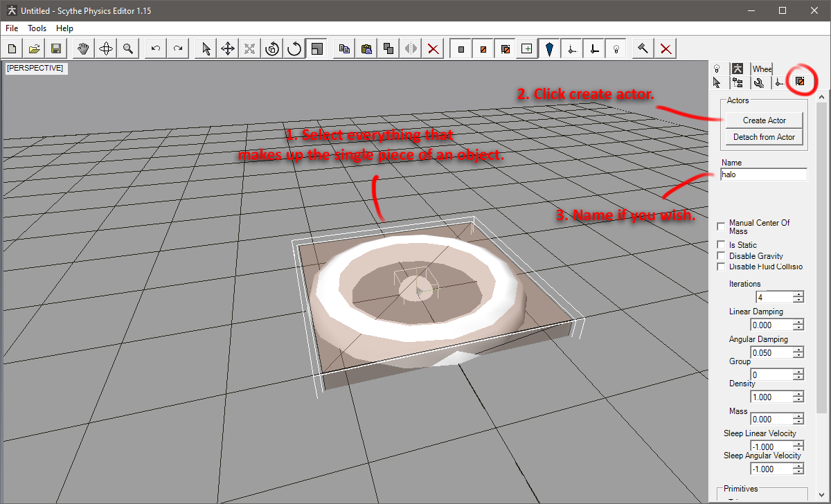Switch to the arrow cursor panel tab

[717, 82]
